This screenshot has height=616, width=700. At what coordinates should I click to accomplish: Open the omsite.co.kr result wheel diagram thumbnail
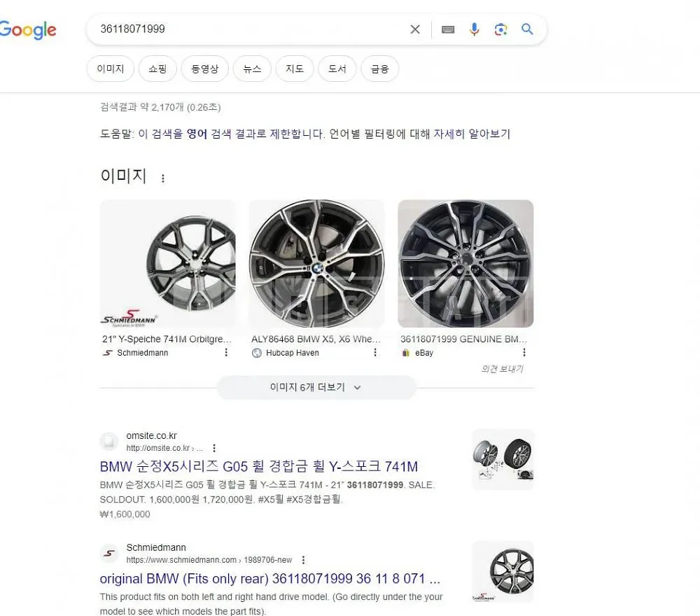click(x=503, y=459)
